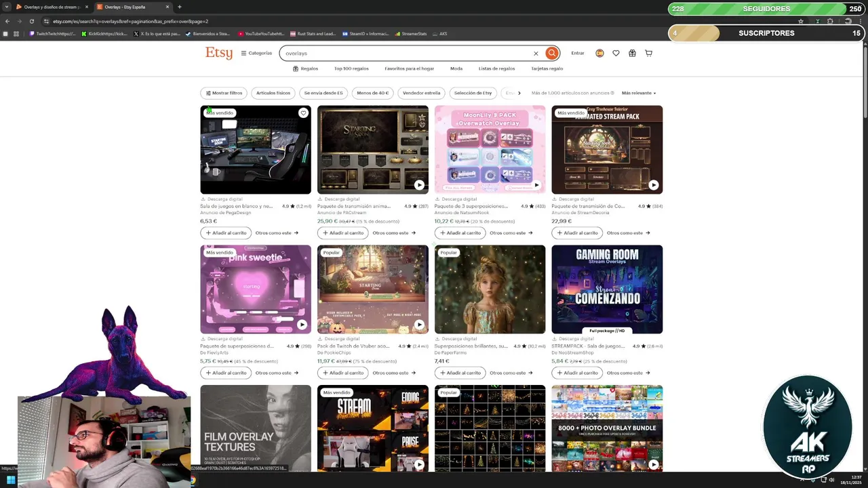868x488 pixels.
Task: Open the Twitch bookmark in bookmarks bar
Action: click(x=52, y=34)
